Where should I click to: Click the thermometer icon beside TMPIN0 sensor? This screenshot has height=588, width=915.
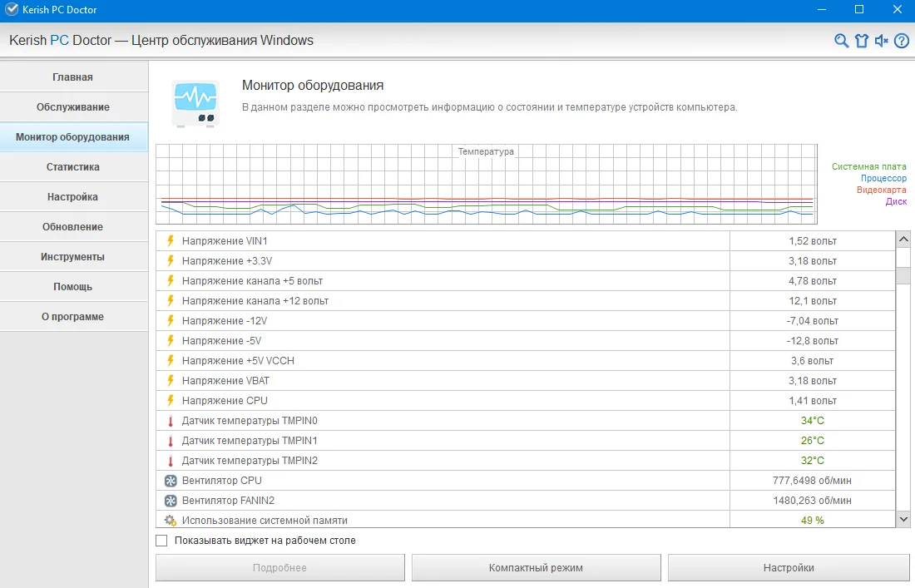[171, 421]
